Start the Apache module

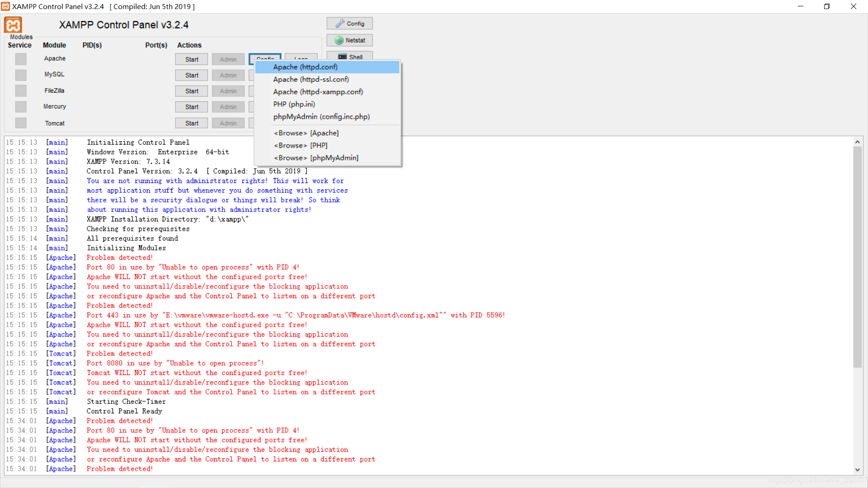pyautogui.click(x=192, y=59)
